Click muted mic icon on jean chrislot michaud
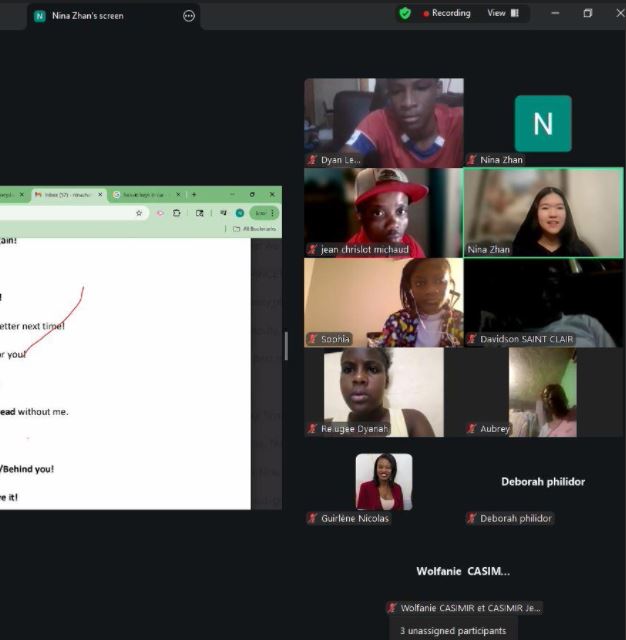This screenshot has width=626, height=640. [312, 250]
